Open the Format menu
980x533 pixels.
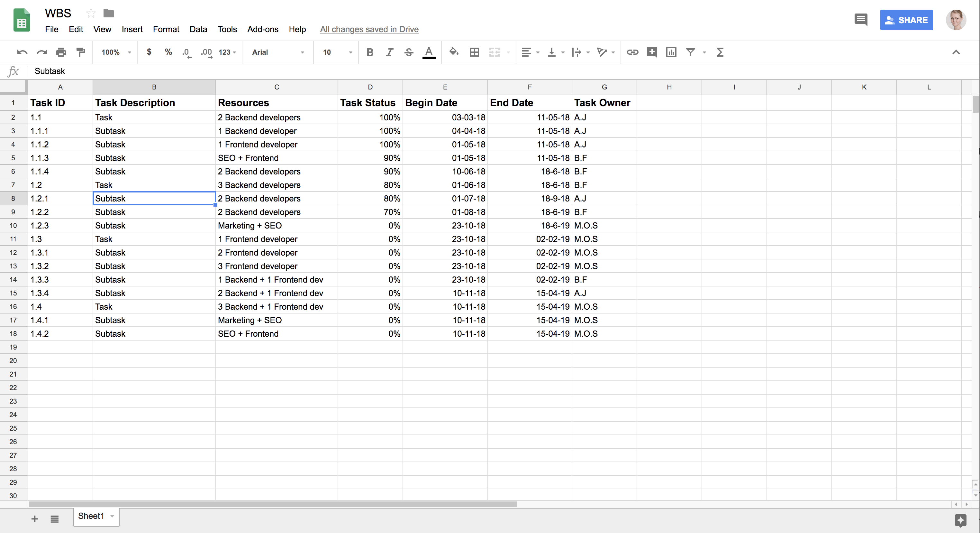point(166,29)
